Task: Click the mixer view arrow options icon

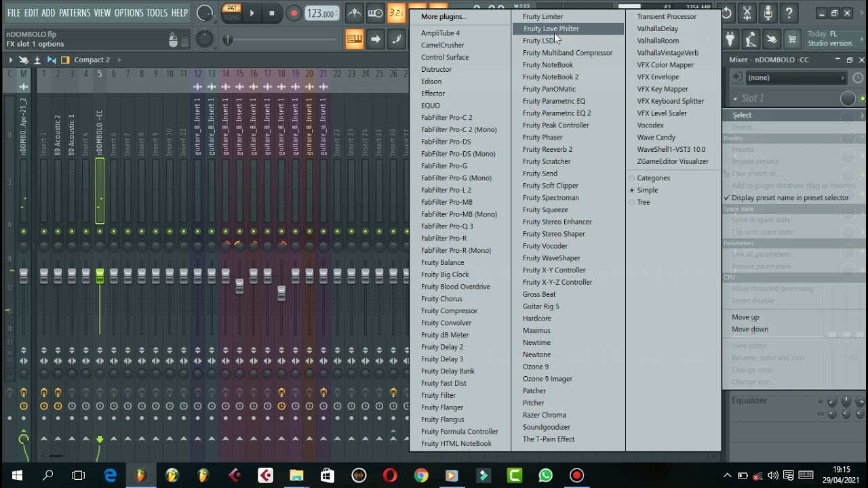Action: click(x=10, y=60)
